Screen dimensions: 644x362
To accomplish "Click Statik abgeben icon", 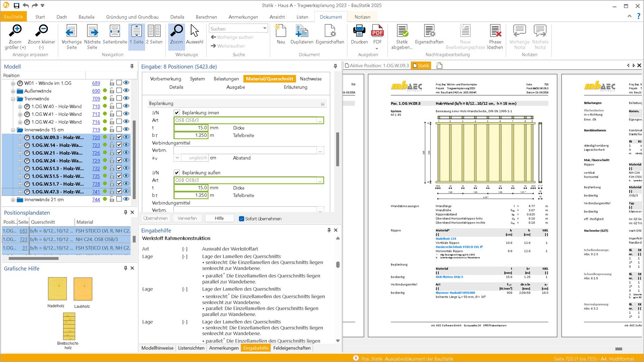I will pyautogui.click(x=402, y=31).
